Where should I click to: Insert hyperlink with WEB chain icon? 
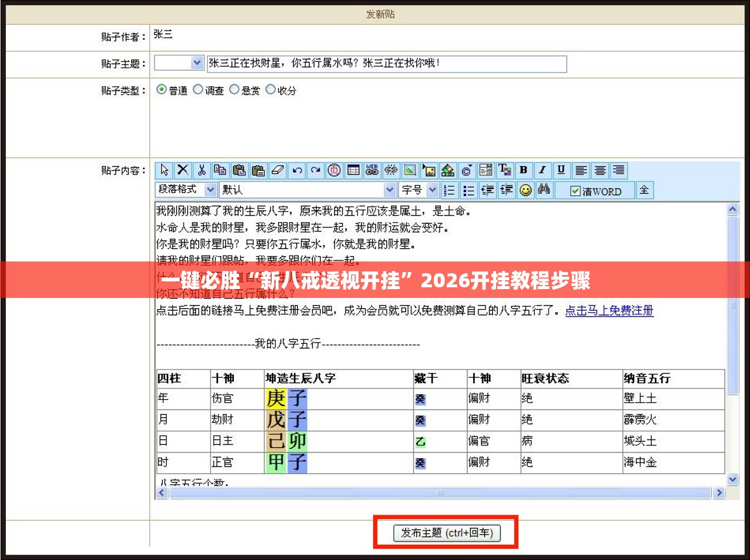point(372,170)
